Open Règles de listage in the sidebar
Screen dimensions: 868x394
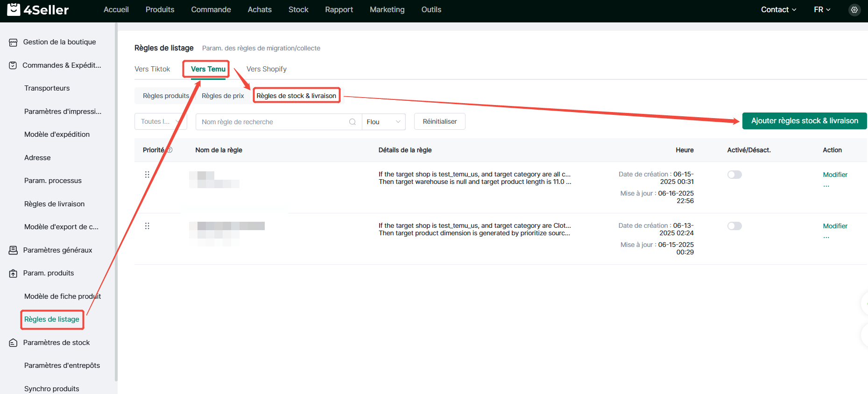point(52,319)
